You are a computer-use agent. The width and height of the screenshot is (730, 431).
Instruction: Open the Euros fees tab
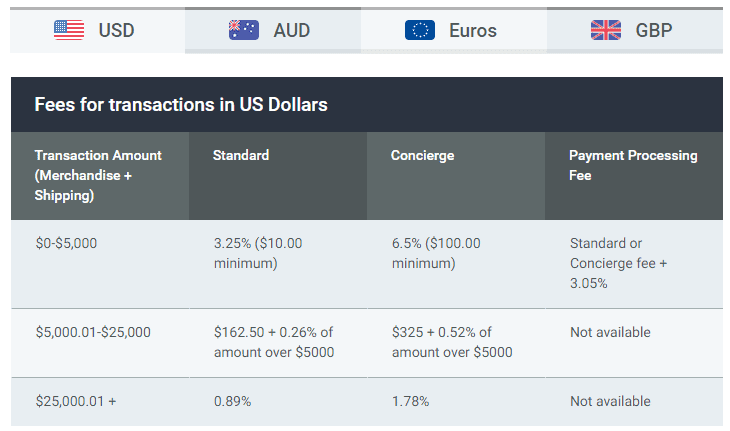point(454,30)
